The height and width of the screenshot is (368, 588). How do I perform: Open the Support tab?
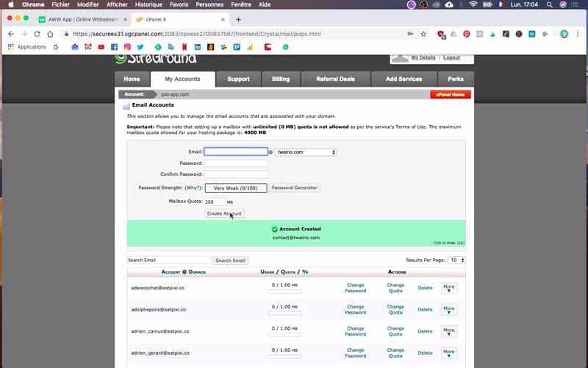pyautogui.click(x=238, y=79)
